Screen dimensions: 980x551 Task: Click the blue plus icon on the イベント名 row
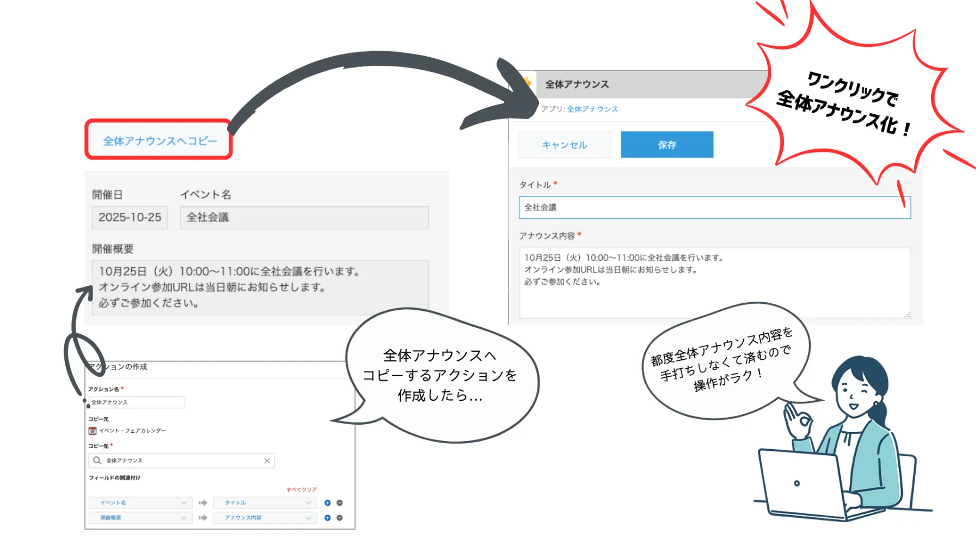tap(327, 503)
